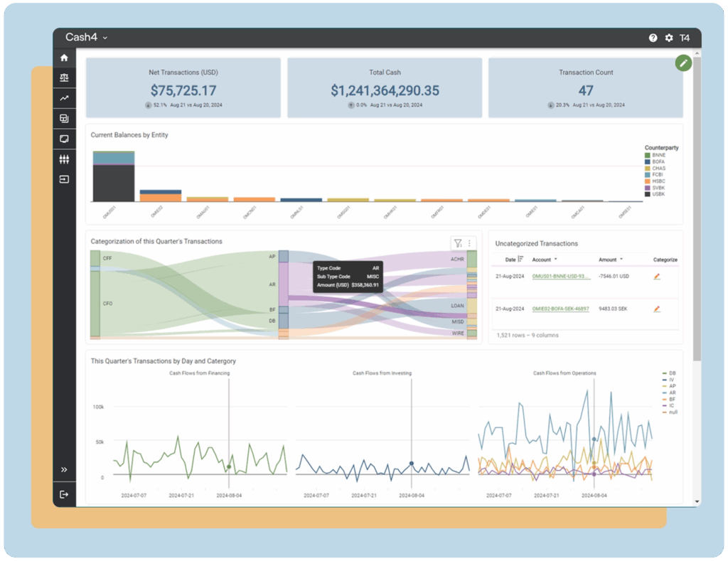Click the logout icon at sidebar bottom
The height and width of the screenshot is (561, 728).
click(64, 494)
